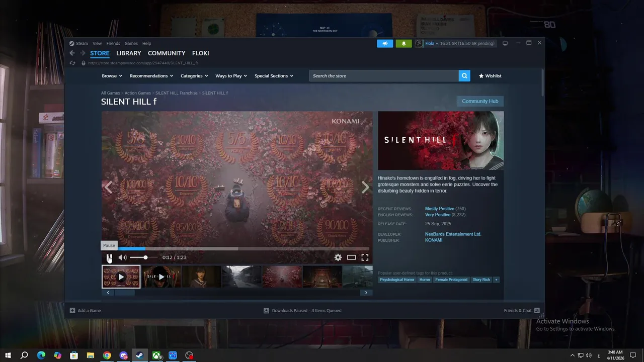The height and width of the screenshot is (362, 644).
Task: Expand the Categories dropdown
Action: tap(194, 76)
